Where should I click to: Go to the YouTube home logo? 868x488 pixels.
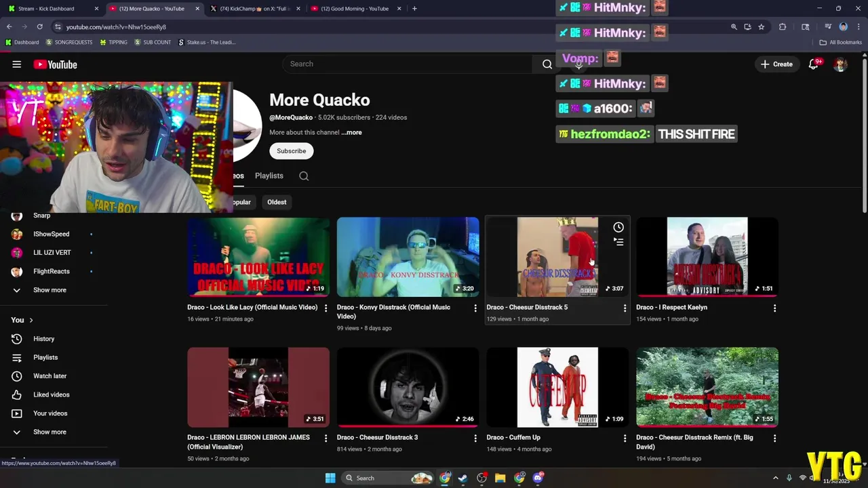pyautogui.click(x=55, y=64)
